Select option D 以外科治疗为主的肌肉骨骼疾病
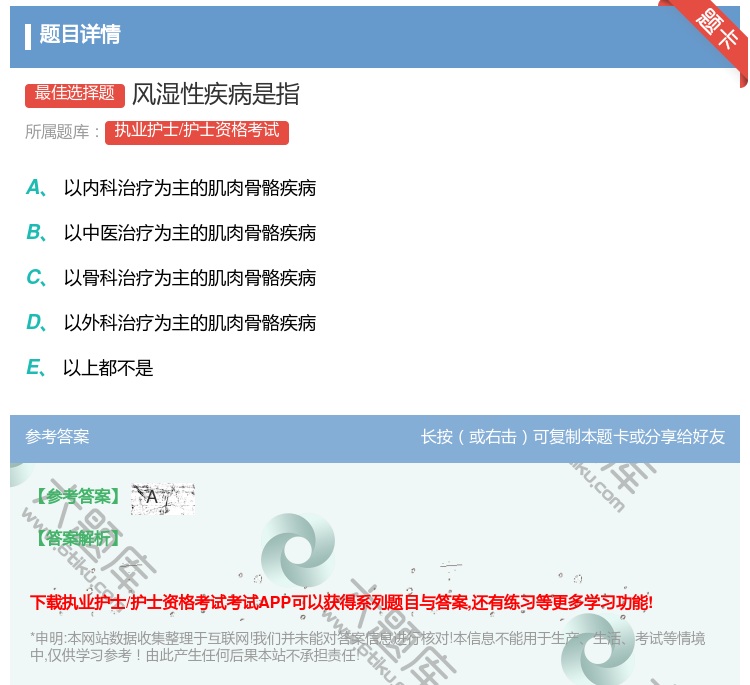Screen dimensions: 750x685 point(171,323)
